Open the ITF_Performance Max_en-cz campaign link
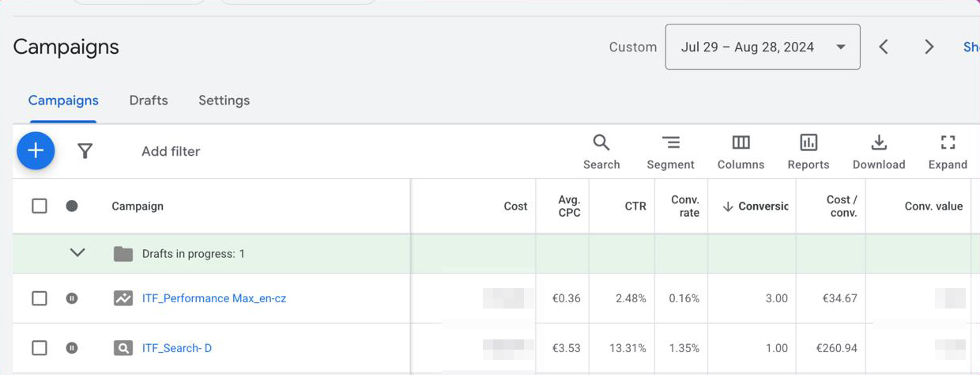 tap(214, 298)
